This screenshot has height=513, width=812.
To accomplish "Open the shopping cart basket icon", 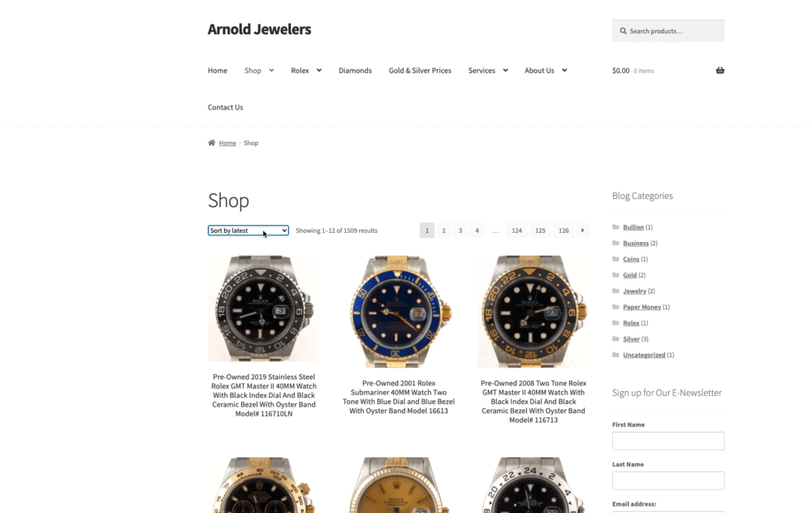I will coord(719,71).
